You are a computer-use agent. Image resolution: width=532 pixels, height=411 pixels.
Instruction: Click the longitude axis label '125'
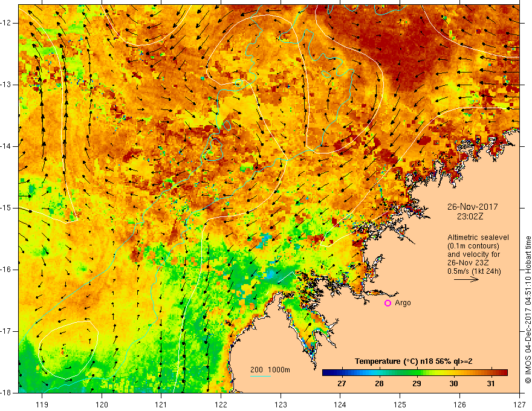coord(400,404)
